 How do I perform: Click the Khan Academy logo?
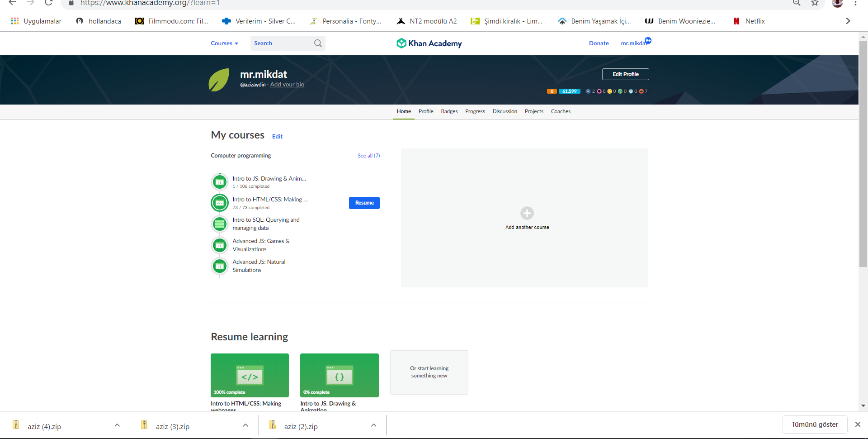429,43
